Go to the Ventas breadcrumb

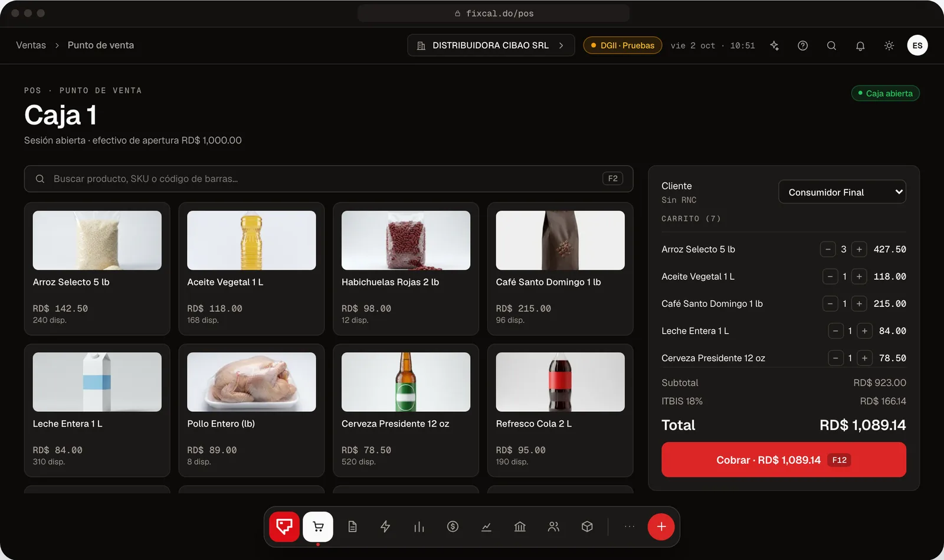(31, 45)
